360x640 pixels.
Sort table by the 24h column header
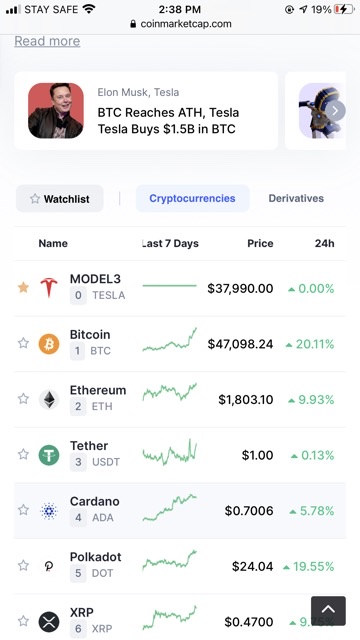tap(324, 243)
